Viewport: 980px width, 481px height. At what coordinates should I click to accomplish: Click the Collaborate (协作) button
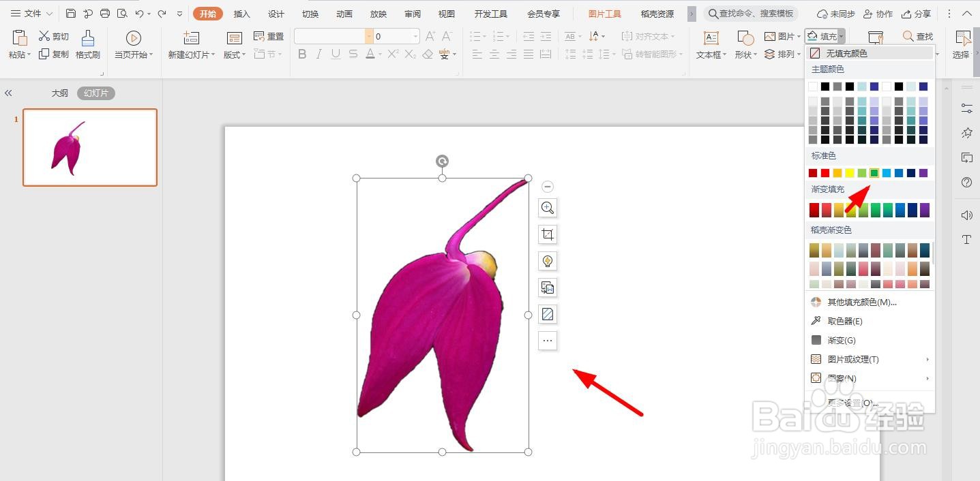tap(878, 14)
